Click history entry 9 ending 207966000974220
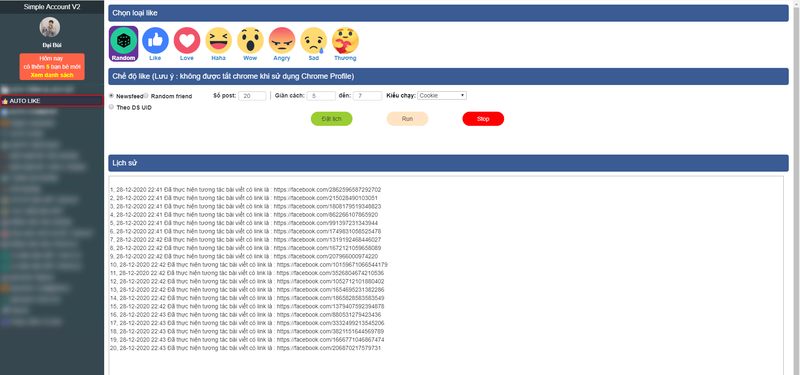800x375 pixels. (244, 257)
